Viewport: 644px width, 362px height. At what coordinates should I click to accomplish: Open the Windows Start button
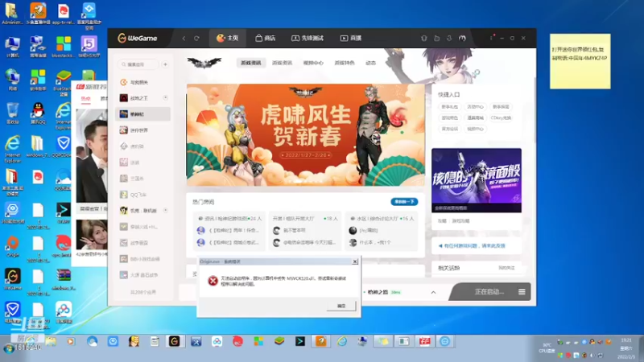pos(9,348)
